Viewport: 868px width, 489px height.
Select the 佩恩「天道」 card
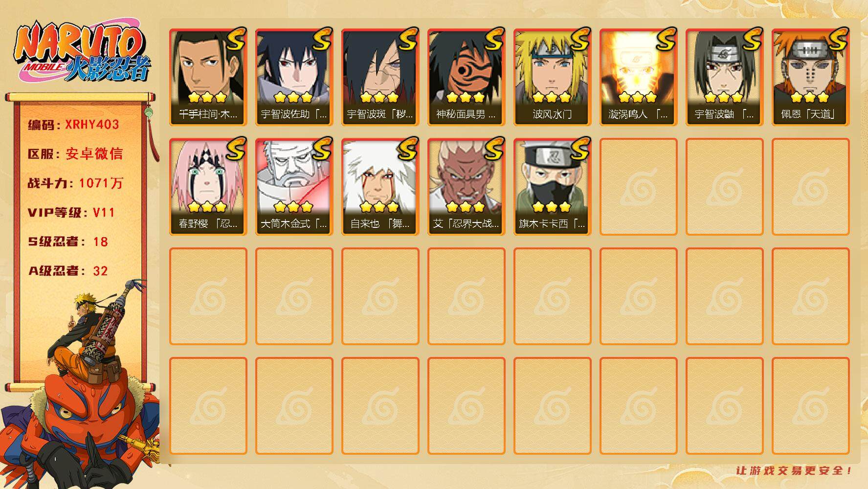810,77
